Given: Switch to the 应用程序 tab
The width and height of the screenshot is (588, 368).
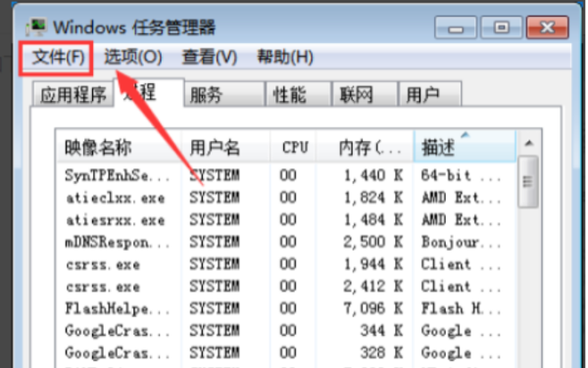Looking at the screenshot, I should pyautogui.click(x=73, y=94).
